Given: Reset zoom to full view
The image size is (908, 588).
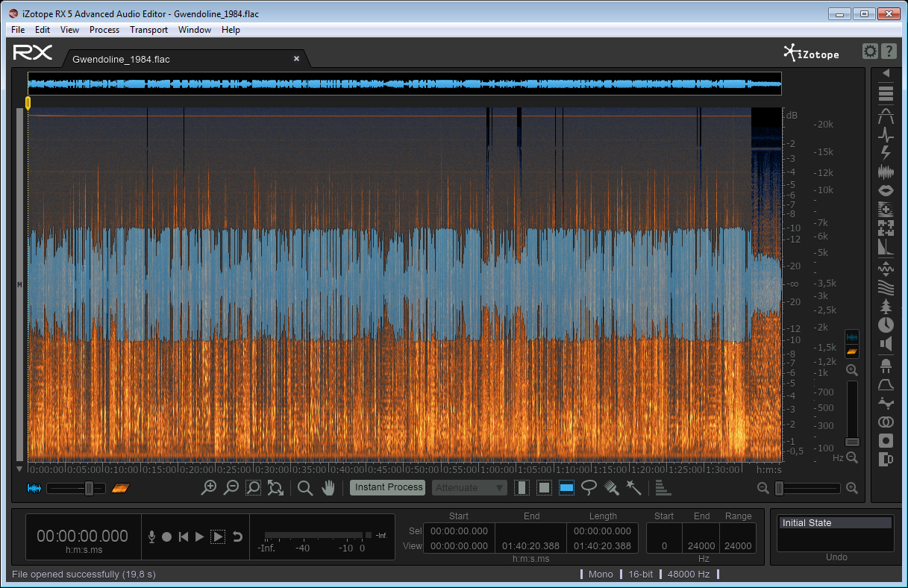Looking at the screenshot, I should [275, 488].
